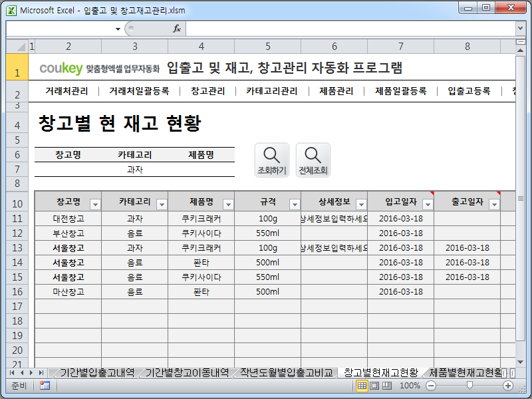Select the 부산창고 cell
The height and width of the screenshot is (399, 532).
pyautogui.click(x=68, y=233)
